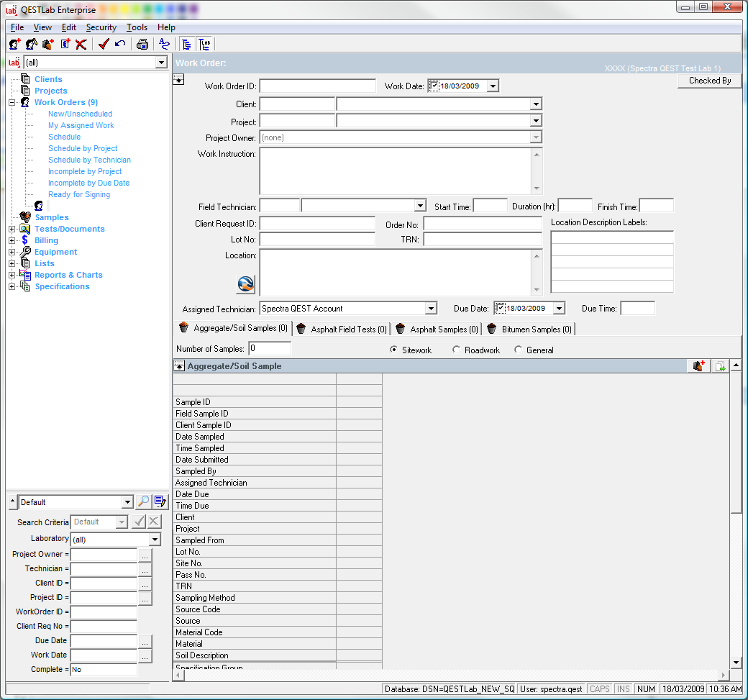Viewport: 748px width, 700px height.
Task: Open the Incomplete by Due Date link
Action: (88, 183)
